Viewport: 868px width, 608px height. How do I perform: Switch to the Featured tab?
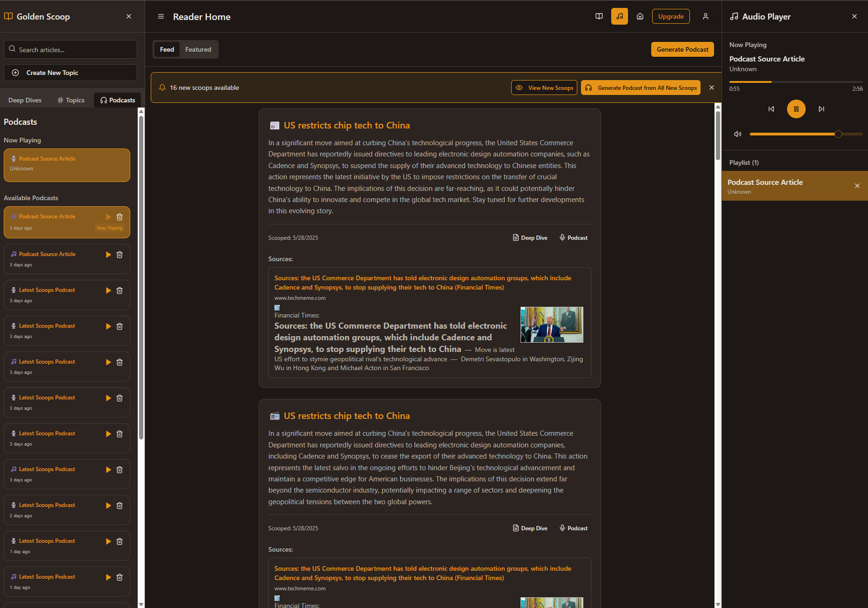click(198, 49)
